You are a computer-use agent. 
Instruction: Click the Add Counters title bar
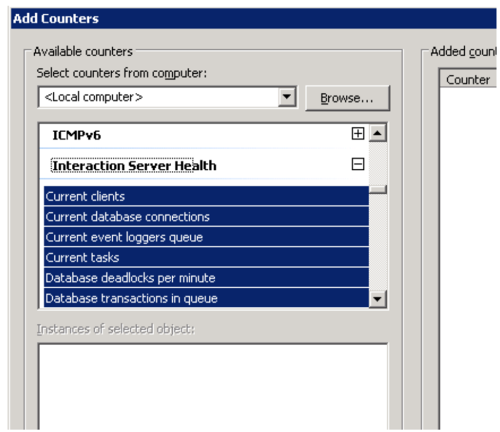click(x=253, y=18)
